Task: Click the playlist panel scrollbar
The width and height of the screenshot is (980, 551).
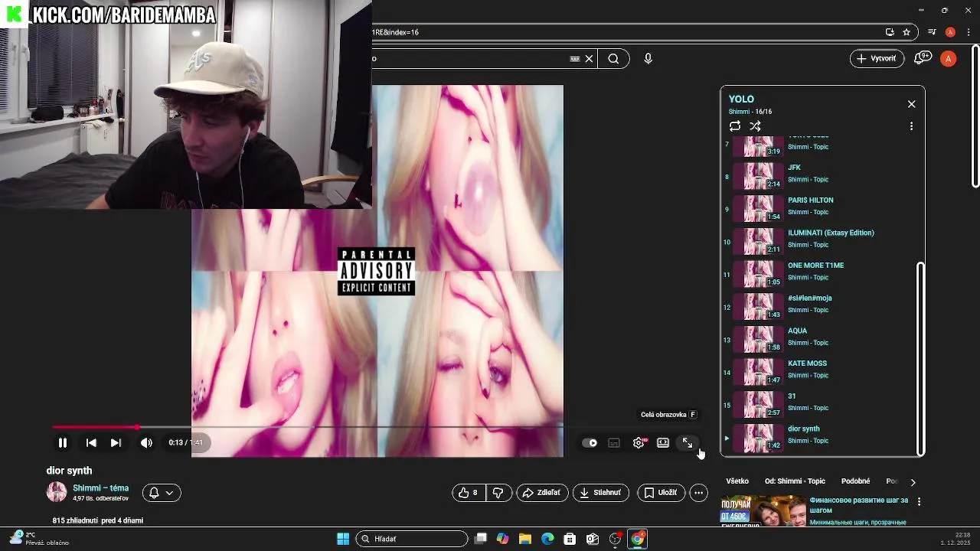Action: 920,358
